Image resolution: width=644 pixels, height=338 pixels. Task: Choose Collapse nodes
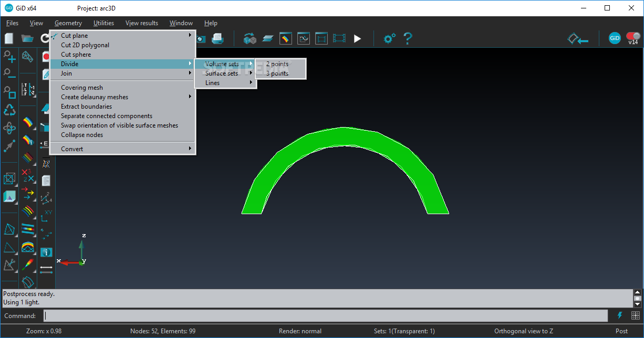(122, 135)
